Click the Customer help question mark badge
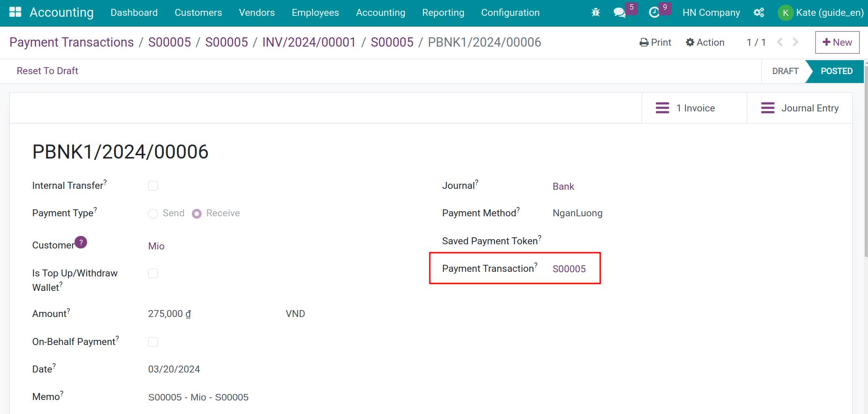The width and height of the screenshot is (868, 414). (81, 242)
